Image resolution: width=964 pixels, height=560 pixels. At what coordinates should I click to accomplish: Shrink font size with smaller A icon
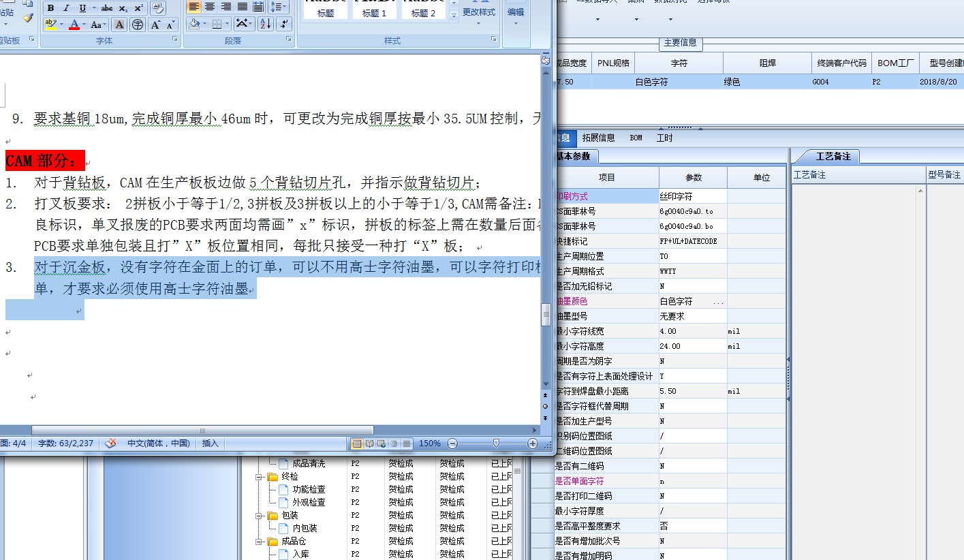click(170, 25)
